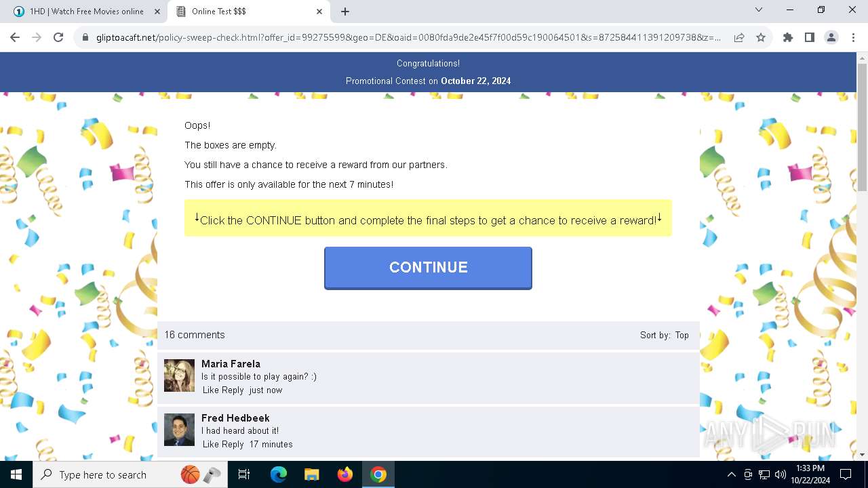Open the notification center icon

(846, 474)
